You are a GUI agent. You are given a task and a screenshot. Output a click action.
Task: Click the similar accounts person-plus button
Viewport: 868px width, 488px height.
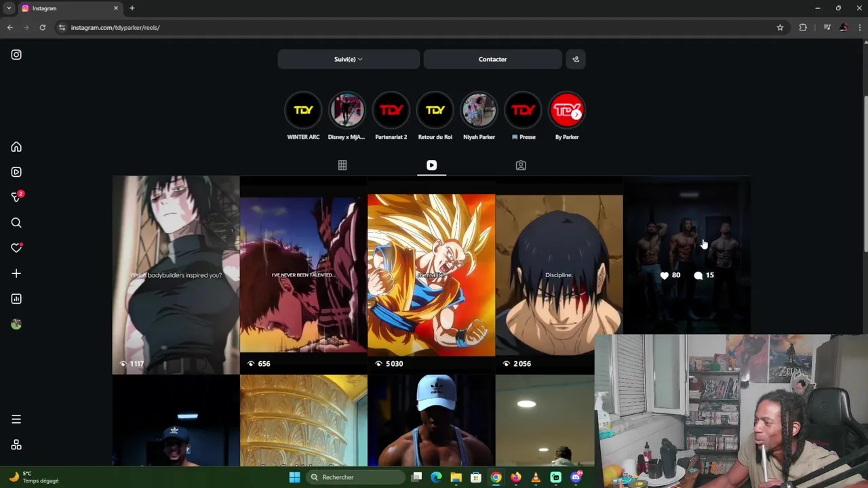(576, 59)
